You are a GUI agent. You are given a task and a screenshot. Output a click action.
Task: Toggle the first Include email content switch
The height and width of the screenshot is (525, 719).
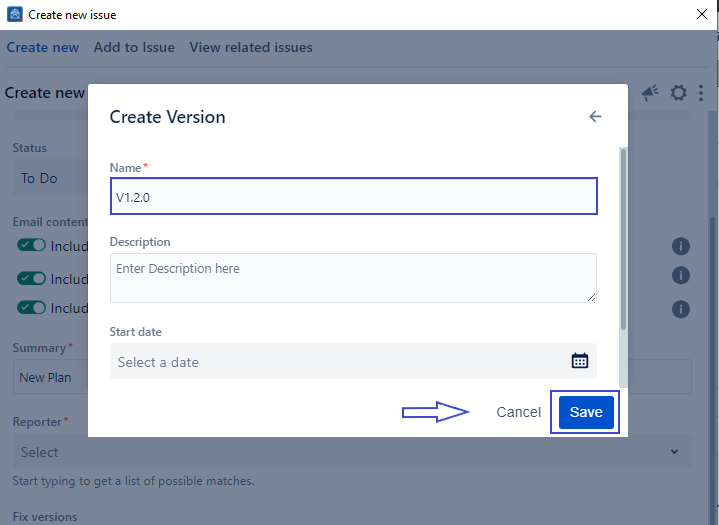(x=32, y=246)
